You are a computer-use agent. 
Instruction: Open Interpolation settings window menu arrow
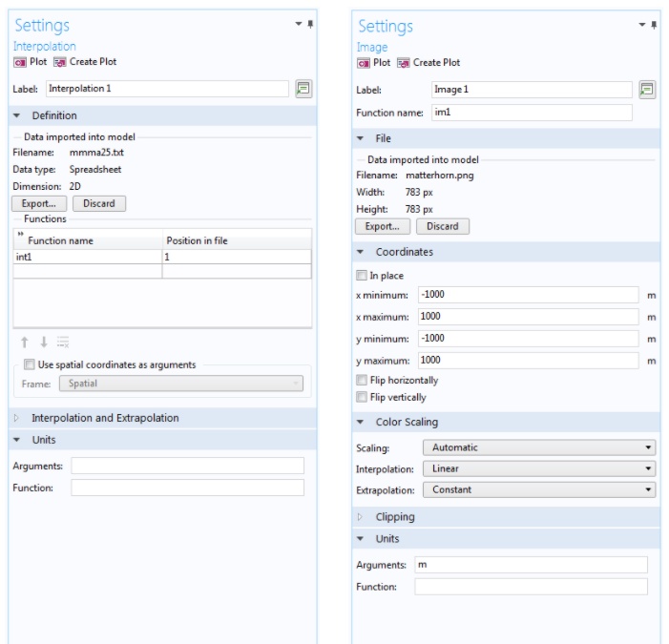click(x=299, y=24)
